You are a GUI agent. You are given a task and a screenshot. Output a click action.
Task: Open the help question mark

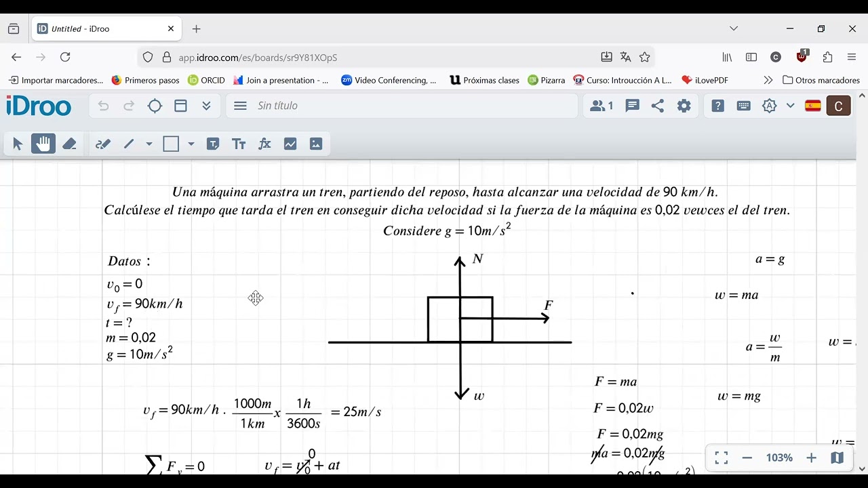(718, 106)
